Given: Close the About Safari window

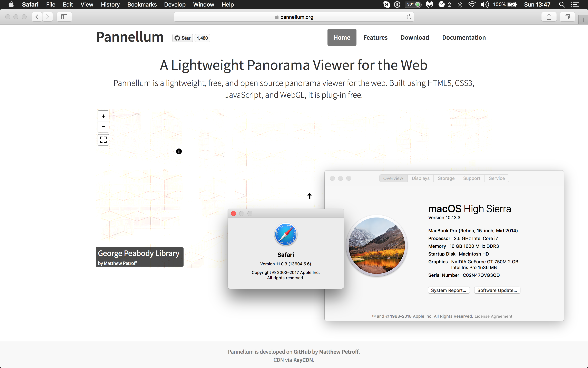Looking at the screenshot, I should click(x=234, y=213).
